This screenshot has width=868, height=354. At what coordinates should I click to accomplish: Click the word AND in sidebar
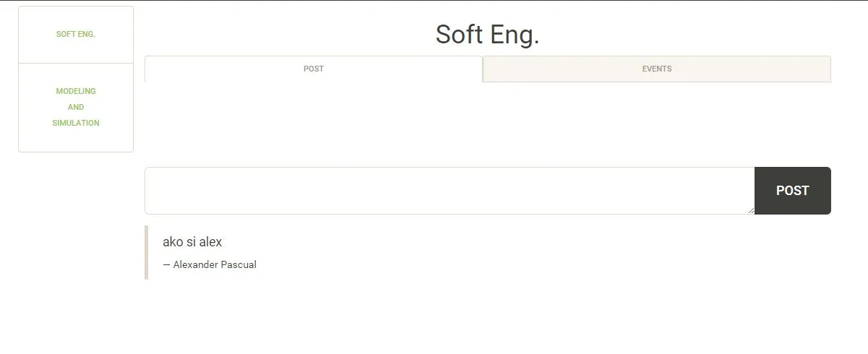(x=76, y=107)
